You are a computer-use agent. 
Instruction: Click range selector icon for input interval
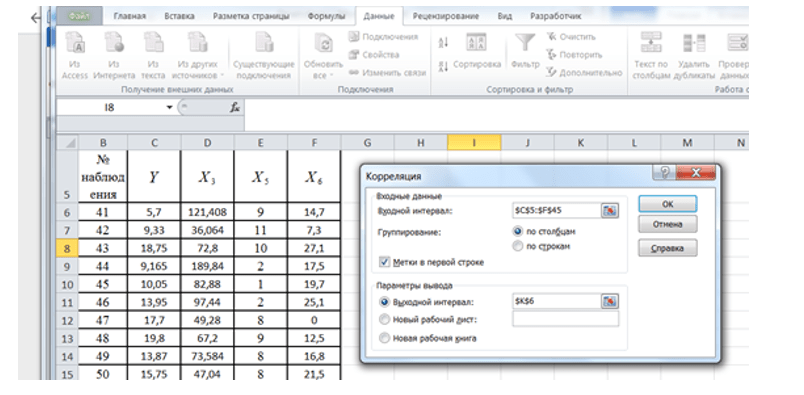coord(610,210)
